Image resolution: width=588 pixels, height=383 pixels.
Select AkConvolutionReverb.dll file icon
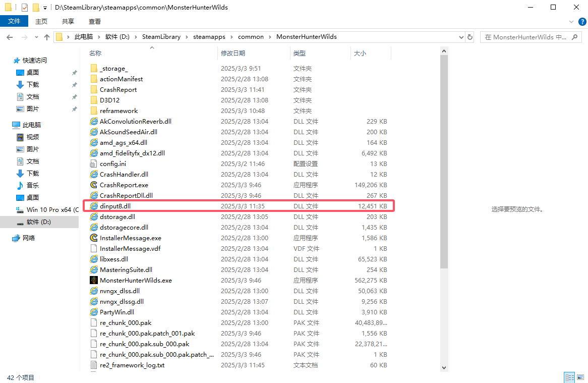(x=94, y=121)
